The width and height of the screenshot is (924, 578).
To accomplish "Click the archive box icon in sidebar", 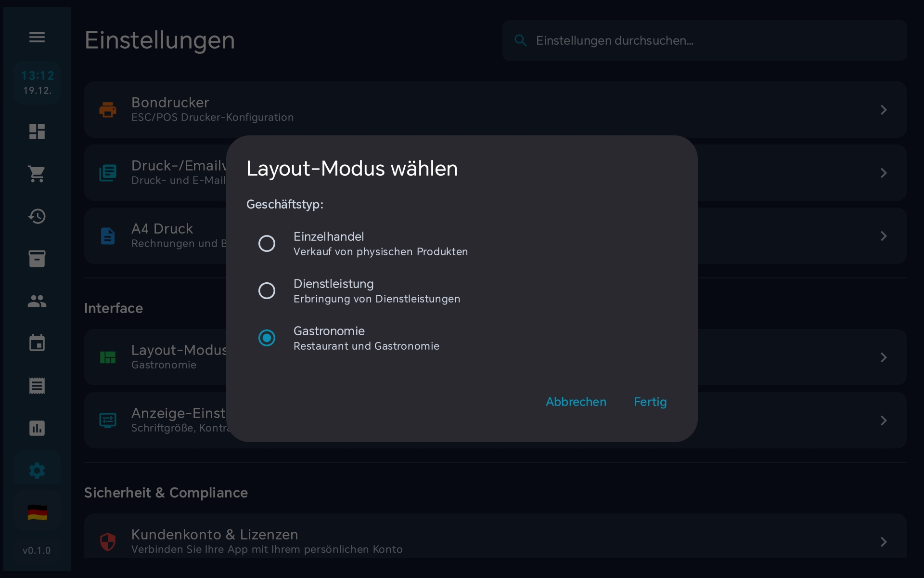I will (37, 259).
